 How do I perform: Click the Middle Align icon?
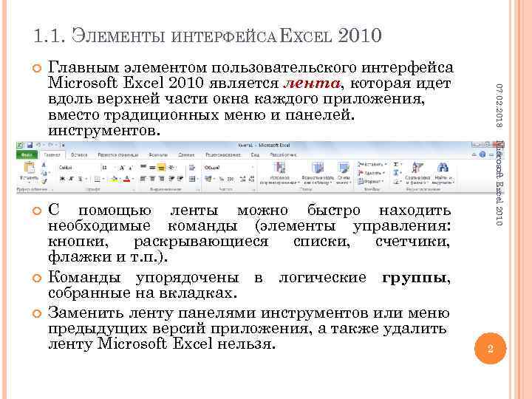pos(152,167)
